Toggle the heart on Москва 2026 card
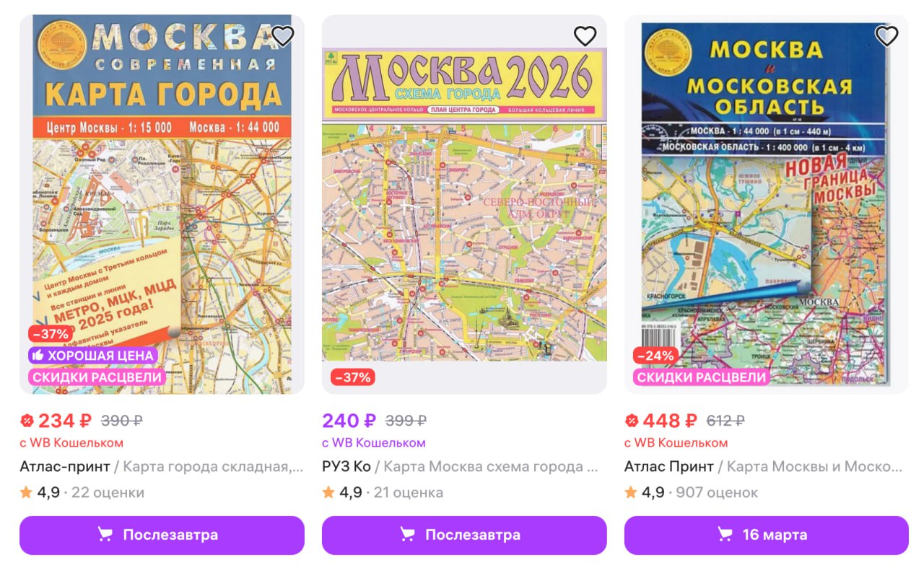The width and height of the screenshot is (924, 575). (x=585, y=35)
